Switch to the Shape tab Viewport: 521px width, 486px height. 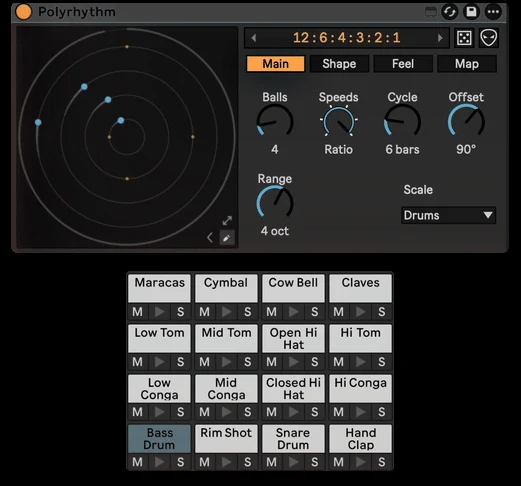(339, 64)
